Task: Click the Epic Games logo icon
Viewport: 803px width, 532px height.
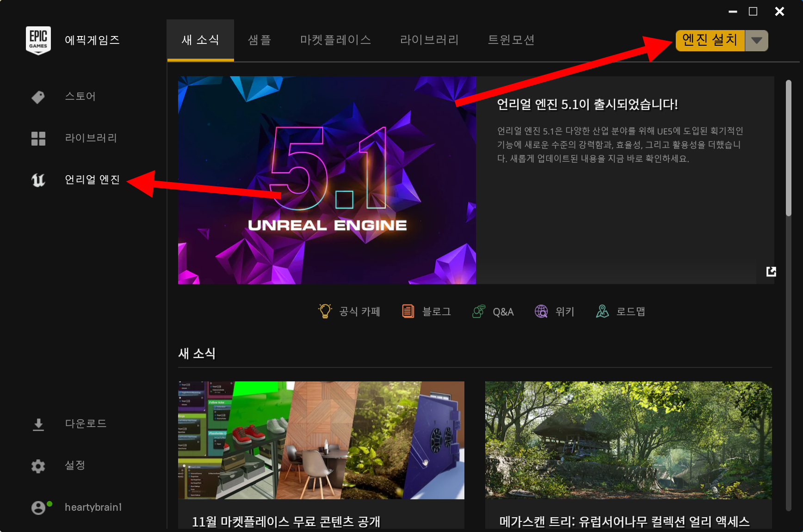Action: [38, 40]
